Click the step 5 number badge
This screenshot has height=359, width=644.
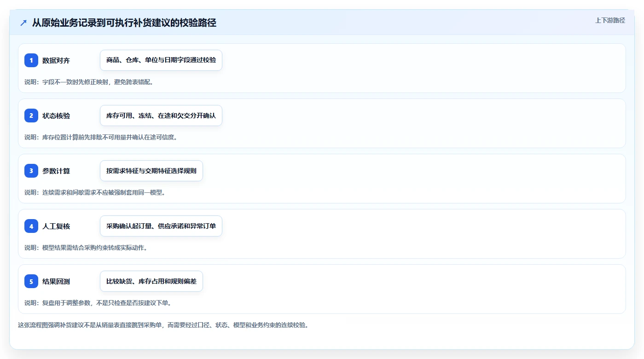pos(31,281)
